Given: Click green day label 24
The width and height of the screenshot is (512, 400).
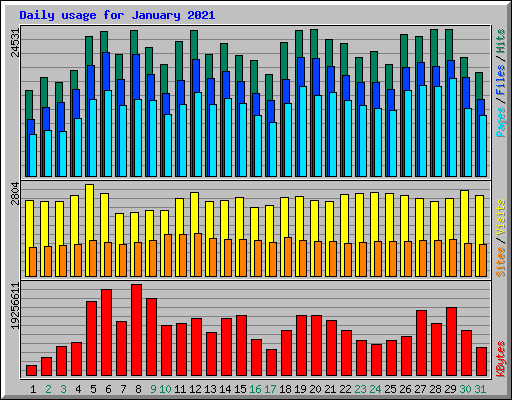Looking at the screenshot, I should point(375,389).
